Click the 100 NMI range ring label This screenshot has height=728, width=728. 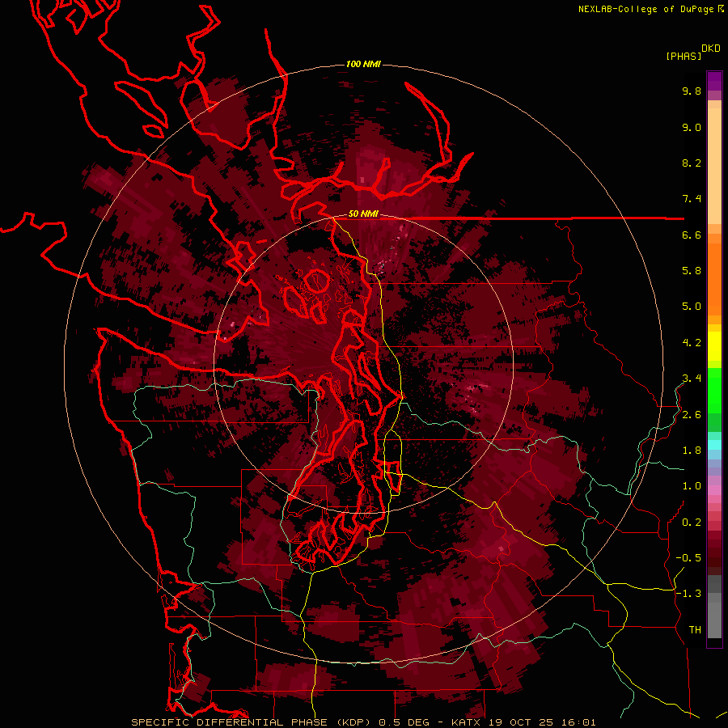tap(363, 64)
